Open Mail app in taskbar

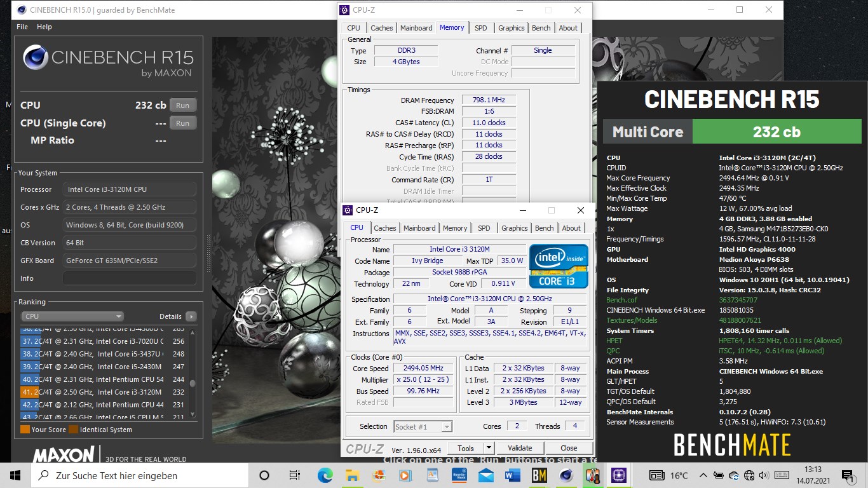point(486,475)
